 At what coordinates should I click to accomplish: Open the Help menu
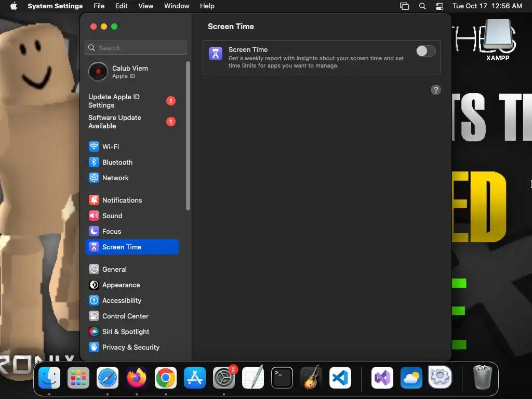[207, 6]
